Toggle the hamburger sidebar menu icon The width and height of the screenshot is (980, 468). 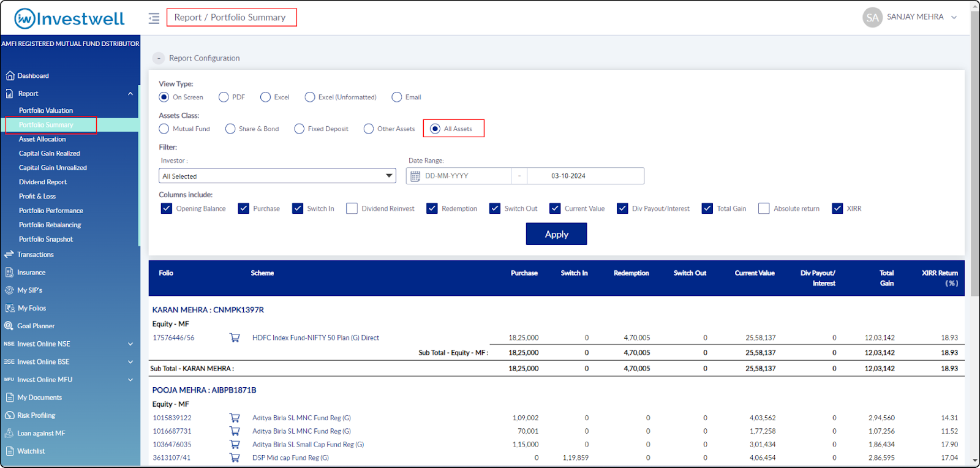[x=154, y=18]
